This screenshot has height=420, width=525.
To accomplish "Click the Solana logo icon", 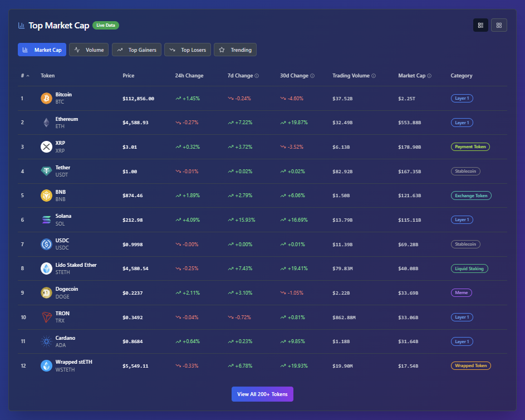I will point(47,219).
